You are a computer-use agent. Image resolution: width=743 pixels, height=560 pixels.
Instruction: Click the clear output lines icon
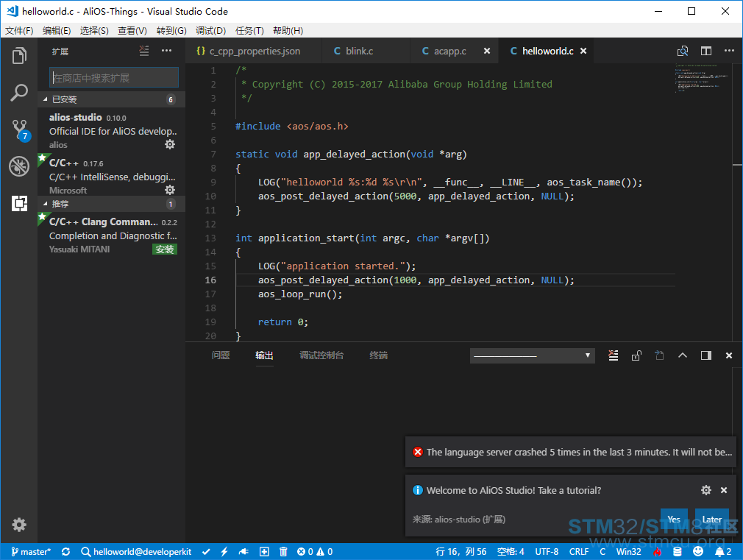point(614,355)
